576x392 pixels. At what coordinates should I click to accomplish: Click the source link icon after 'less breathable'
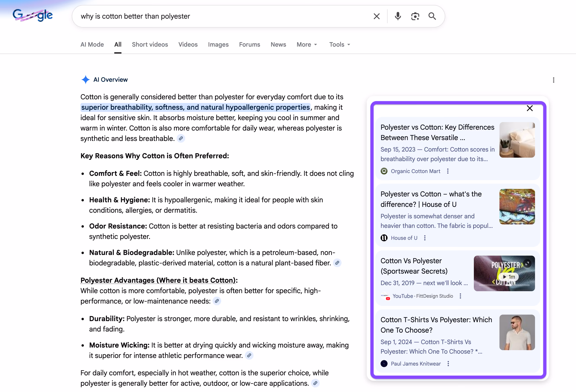tap(181, 139)
